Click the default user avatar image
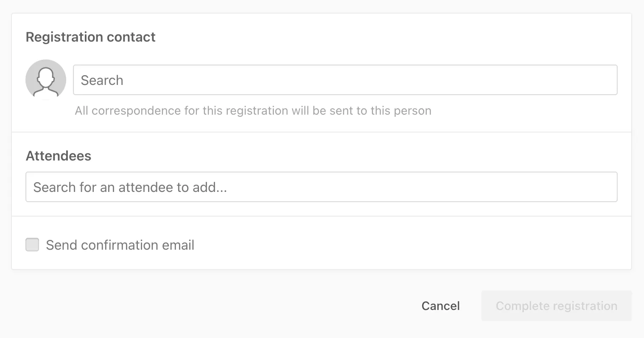 [x=46, y=80]
